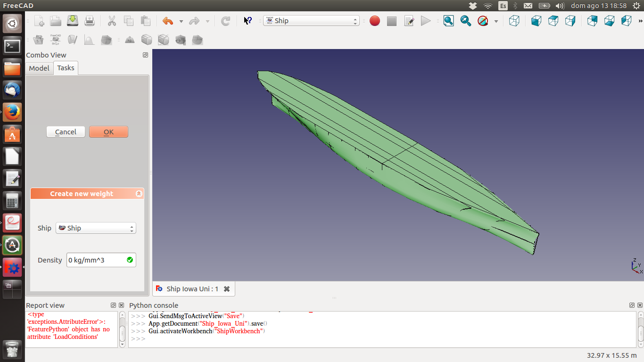Screen dimensions: 644x362
Task: Click the Cancel button
Action: pos(66,132)
